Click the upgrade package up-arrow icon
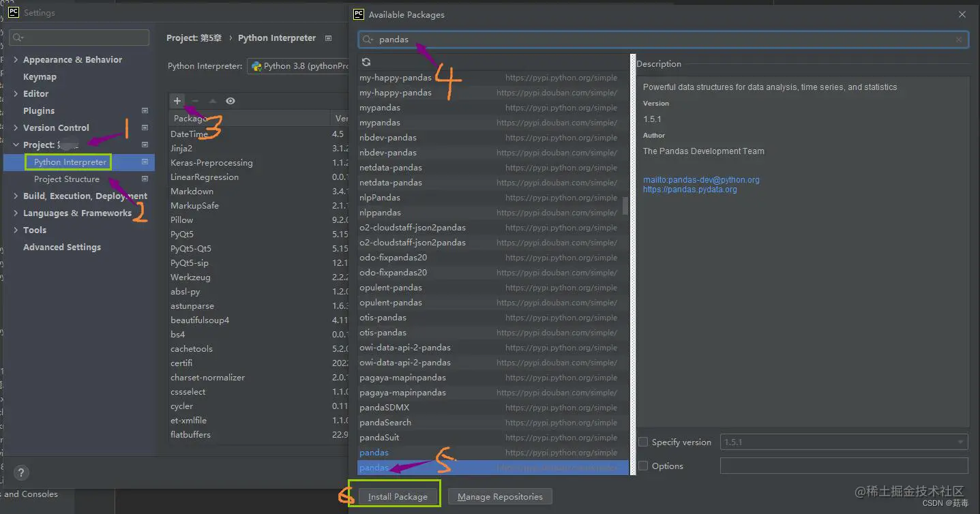This screenshot has width=980, height=514. tap(213, 101)
